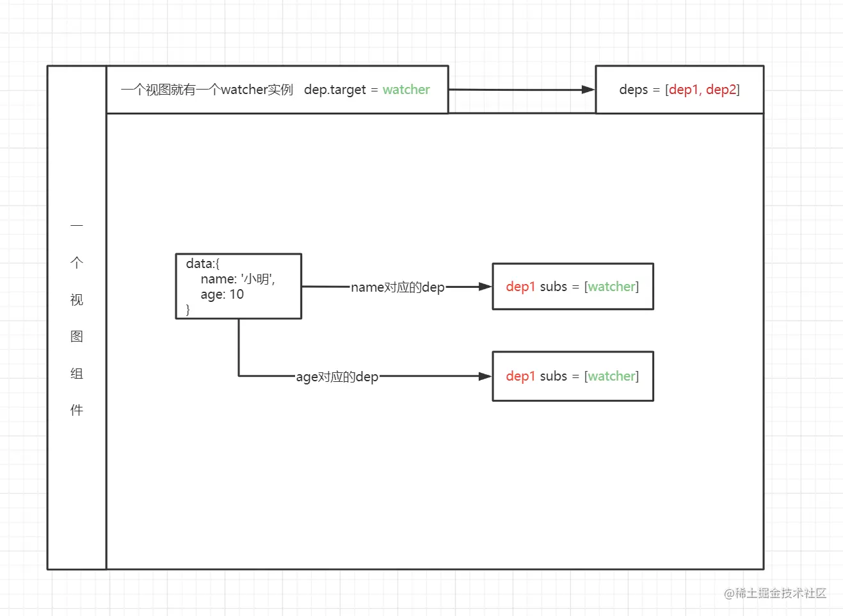The width and height of the screenshot is (843, 616).
Task: Click the green 'watcher' word in the header
Action: point(406,90)
